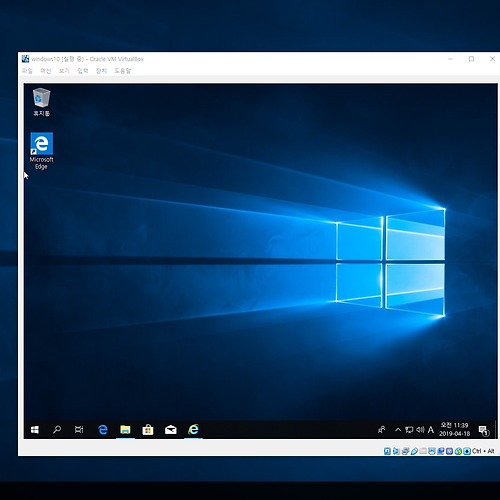Open the guest Windows Start menu

(35, 430)
